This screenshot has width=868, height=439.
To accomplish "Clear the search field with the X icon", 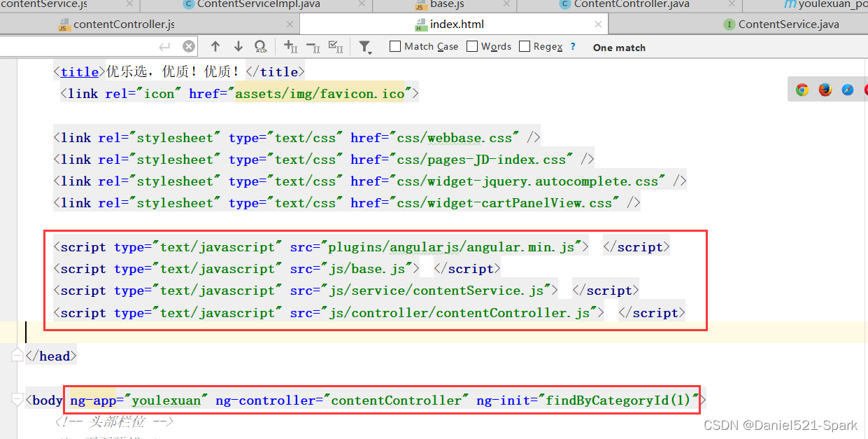I will (189, 46).
